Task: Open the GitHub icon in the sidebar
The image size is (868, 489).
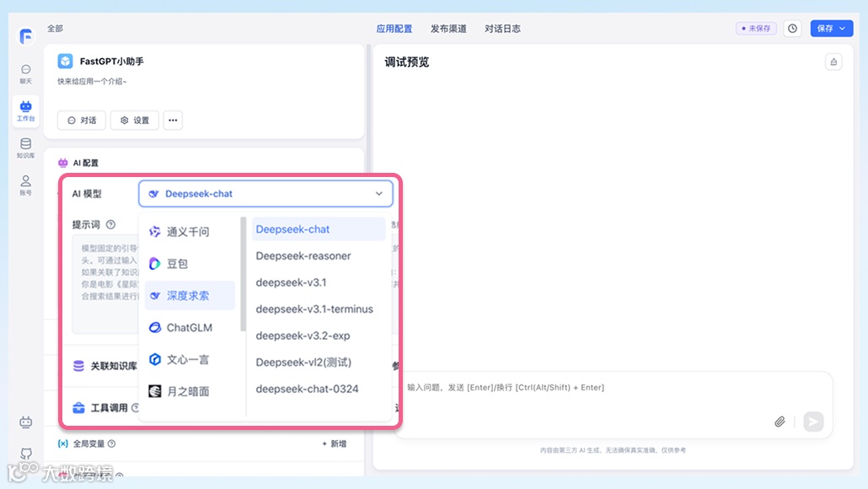Action: tap(25, 453)
